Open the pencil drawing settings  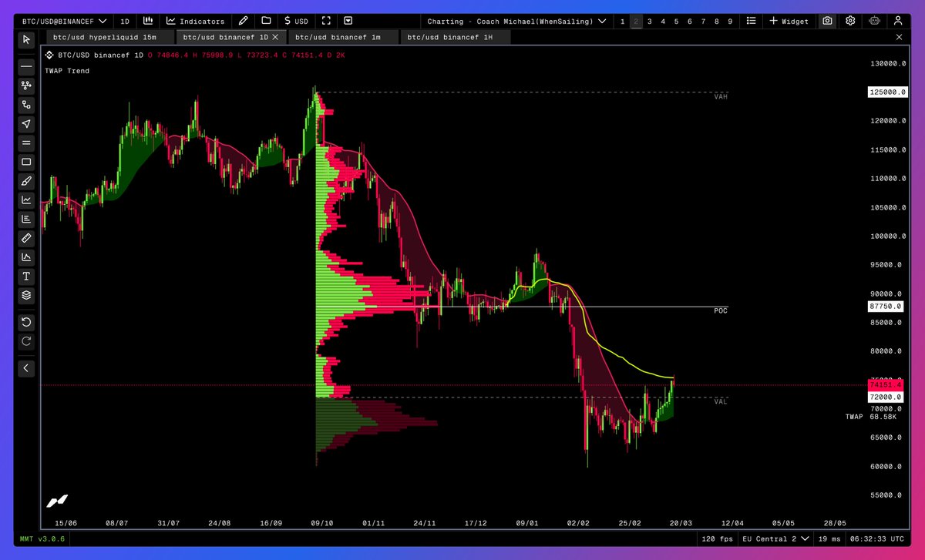coord(244,21)
